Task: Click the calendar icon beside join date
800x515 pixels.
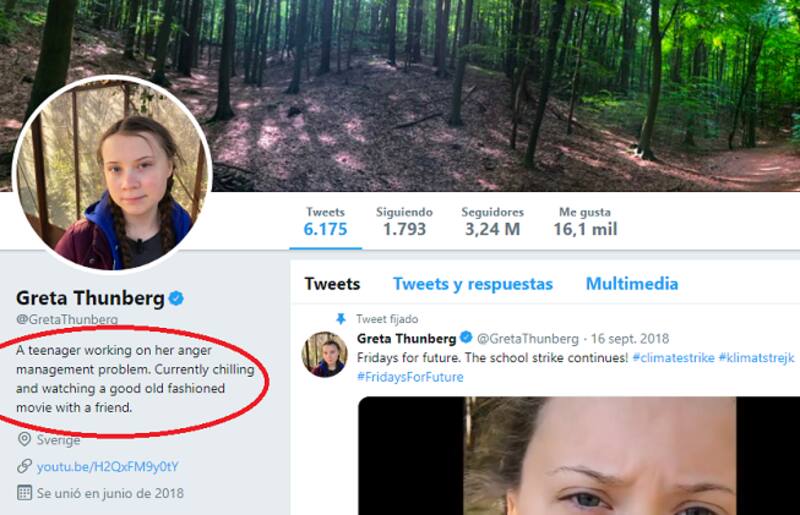Action: point(24,493)
